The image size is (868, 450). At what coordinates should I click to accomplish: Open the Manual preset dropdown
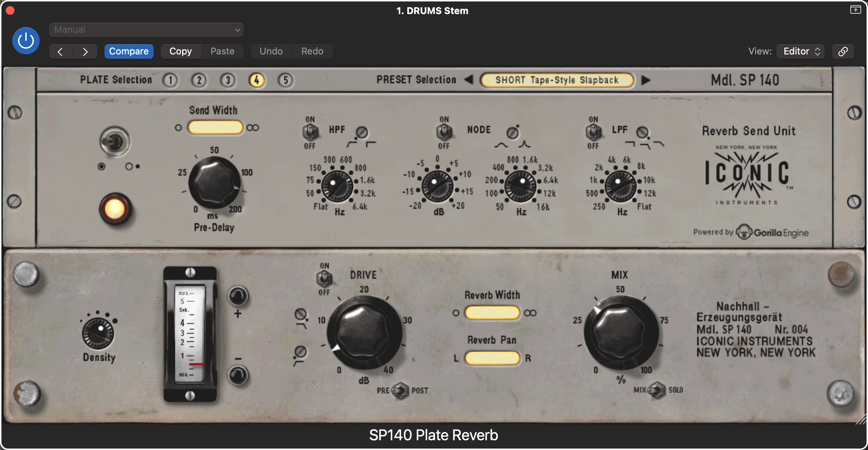tap(146, 30)
